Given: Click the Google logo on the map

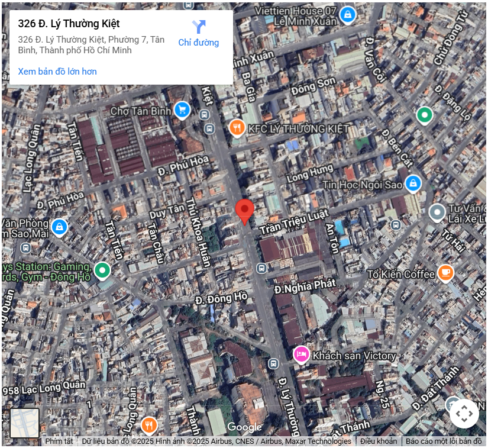Looking at the screenshot, I should (x=245, y=427).
